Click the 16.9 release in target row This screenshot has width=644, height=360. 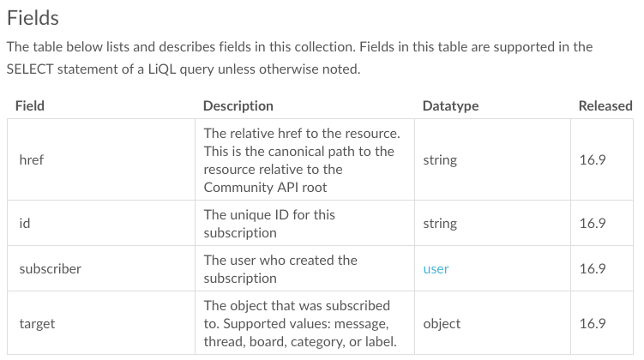pos(593,323)
